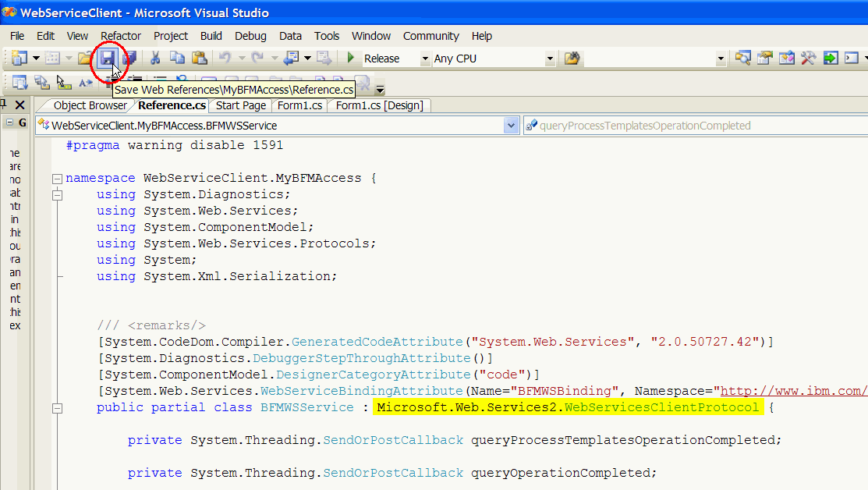
Task: Open the Community menu
Action: (430, 36)
